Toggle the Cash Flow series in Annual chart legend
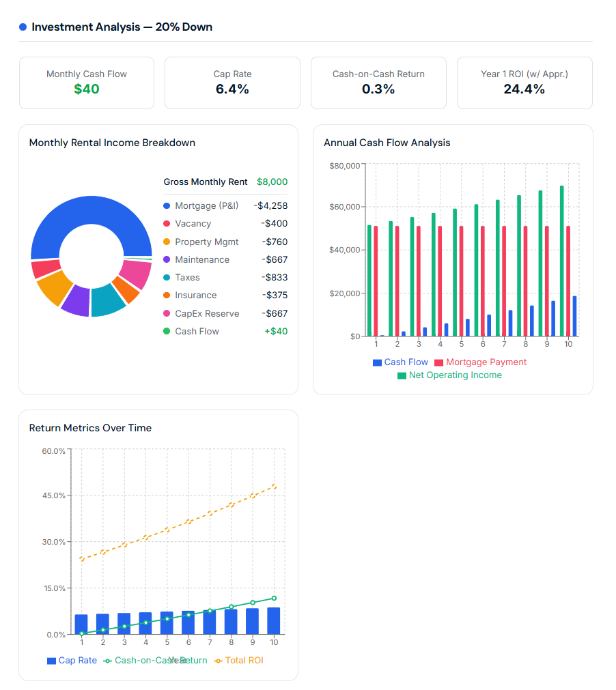Screen dimensions: 616x690 click(x=400, y=362)
